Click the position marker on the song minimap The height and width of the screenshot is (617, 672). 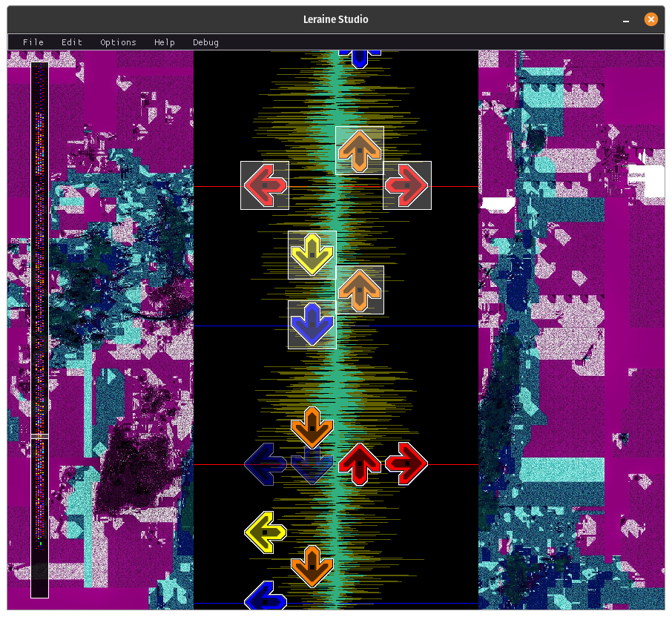[x=39, y=436]
